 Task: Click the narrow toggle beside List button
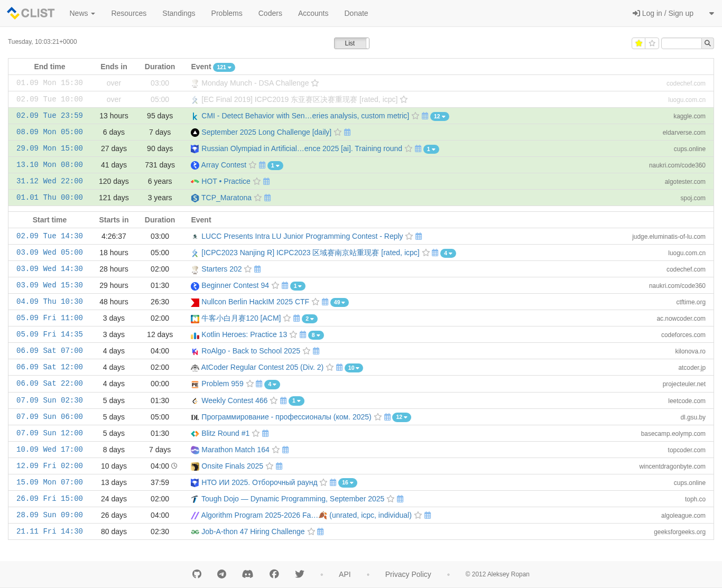coord(368,43)
